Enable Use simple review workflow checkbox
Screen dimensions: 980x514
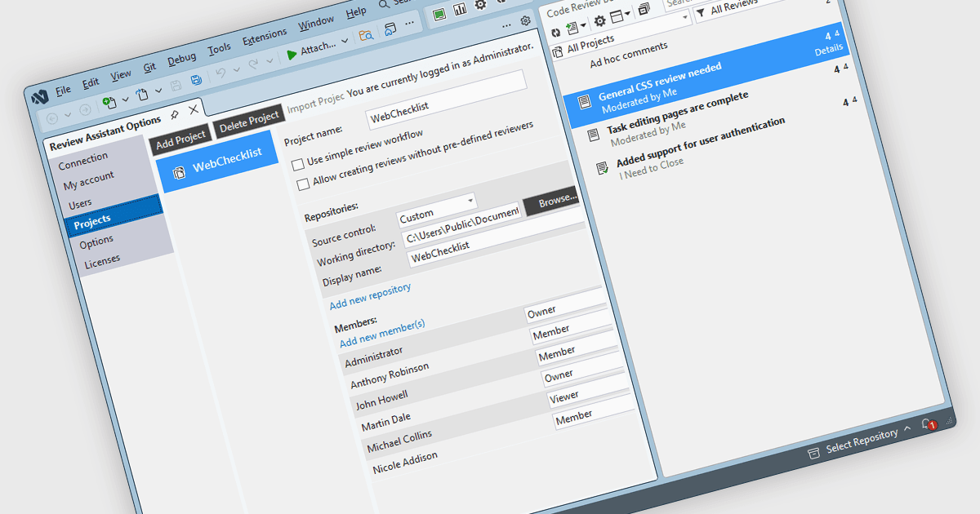298,163
